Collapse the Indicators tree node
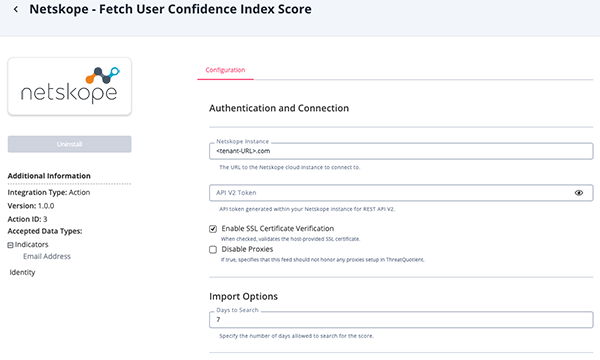Screen dimensions: 600x360 [10, 245]
